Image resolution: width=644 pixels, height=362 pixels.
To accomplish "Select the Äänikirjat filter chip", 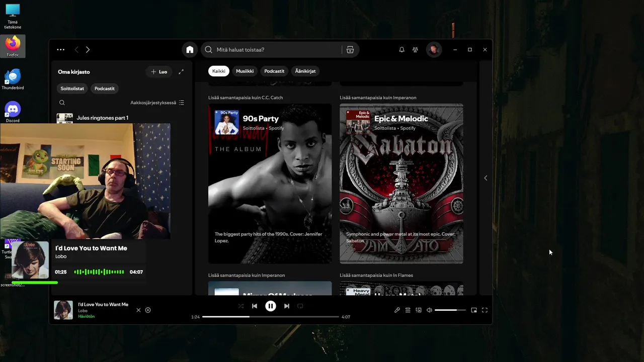I will pyautogui.click(x=305, y=71).
